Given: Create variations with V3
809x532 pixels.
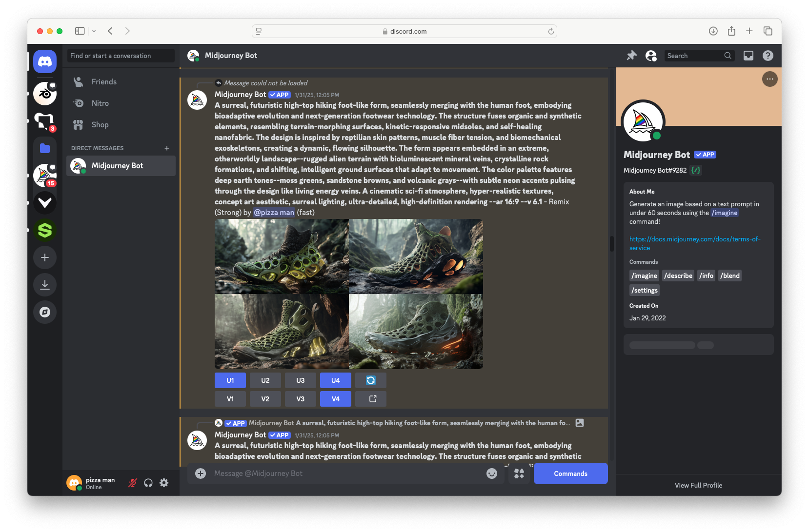Looking at the screenshot, I should tap(301, 399).
